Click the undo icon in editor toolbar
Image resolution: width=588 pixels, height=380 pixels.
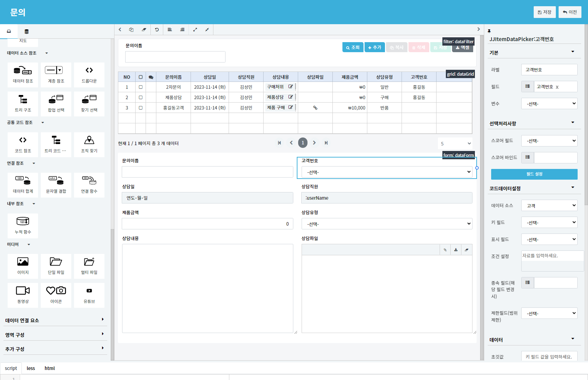[157, 30]
